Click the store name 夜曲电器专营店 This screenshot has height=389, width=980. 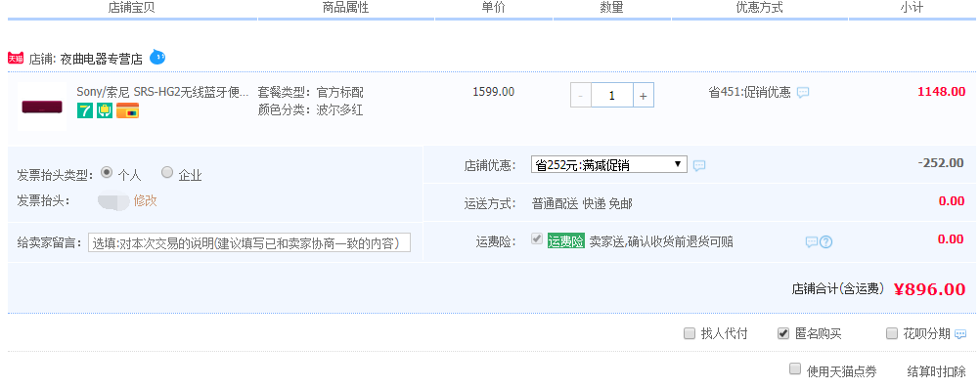(102, 60)
